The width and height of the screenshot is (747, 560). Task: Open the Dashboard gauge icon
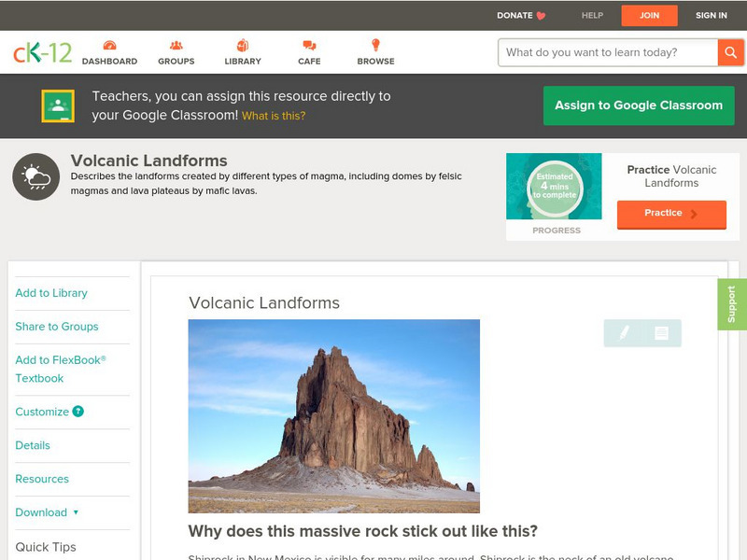[109, 45]
